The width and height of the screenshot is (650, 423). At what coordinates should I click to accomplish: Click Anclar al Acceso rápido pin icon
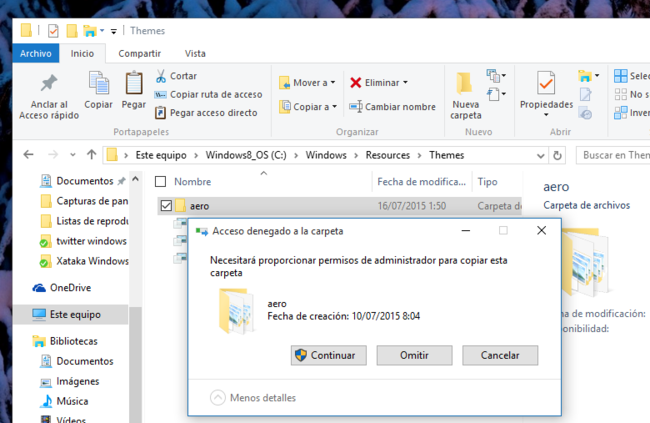pyautogui.click(x=49, y=83)
